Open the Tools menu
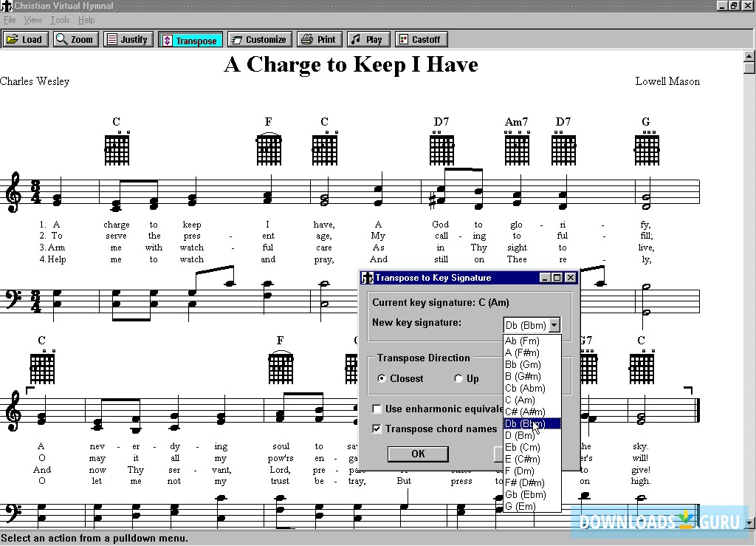 coord(59,20)
